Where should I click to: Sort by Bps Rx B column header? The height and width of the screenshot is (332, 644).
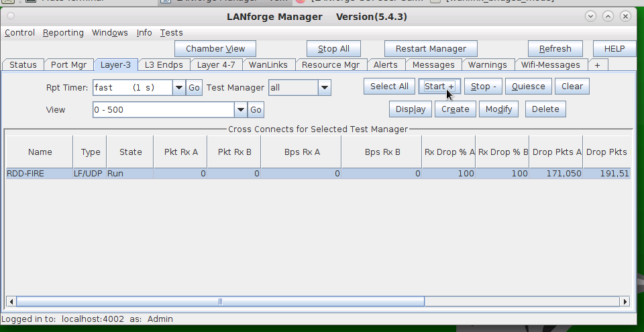click(x=382, y=152)
